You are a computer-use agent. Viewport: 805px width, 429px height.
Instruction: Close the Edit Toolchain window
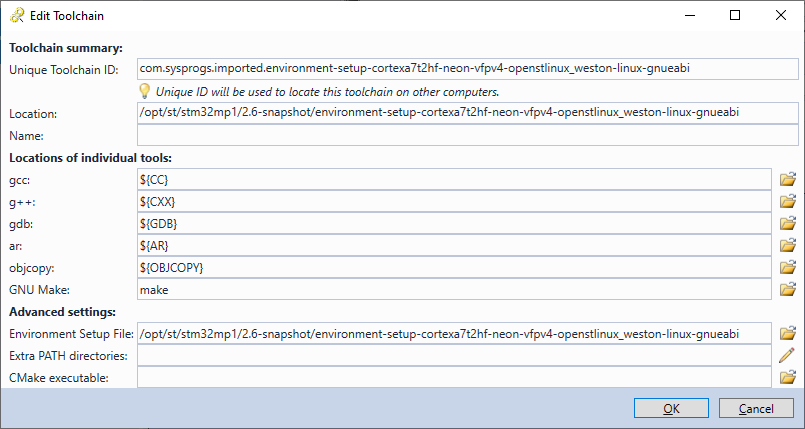tap(781, 15)
